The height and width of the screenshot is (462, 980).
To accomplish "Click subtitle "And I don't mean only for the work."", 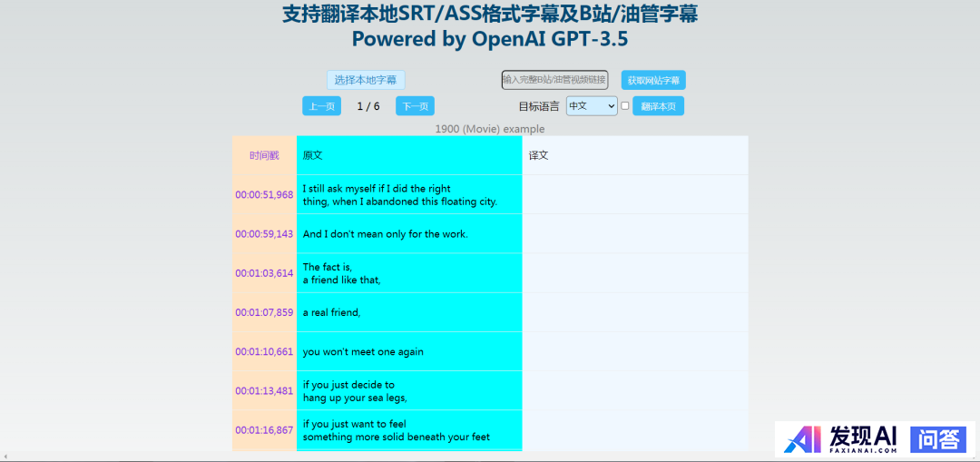I will 385,234.
